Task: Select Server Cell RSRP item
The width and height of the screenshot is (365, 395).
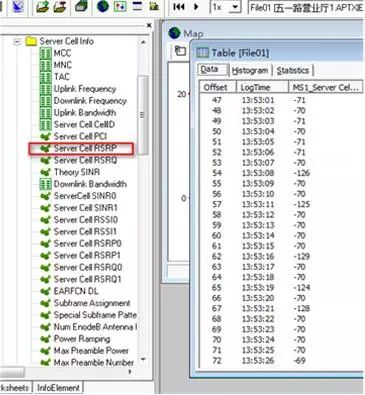Action: 85,148
